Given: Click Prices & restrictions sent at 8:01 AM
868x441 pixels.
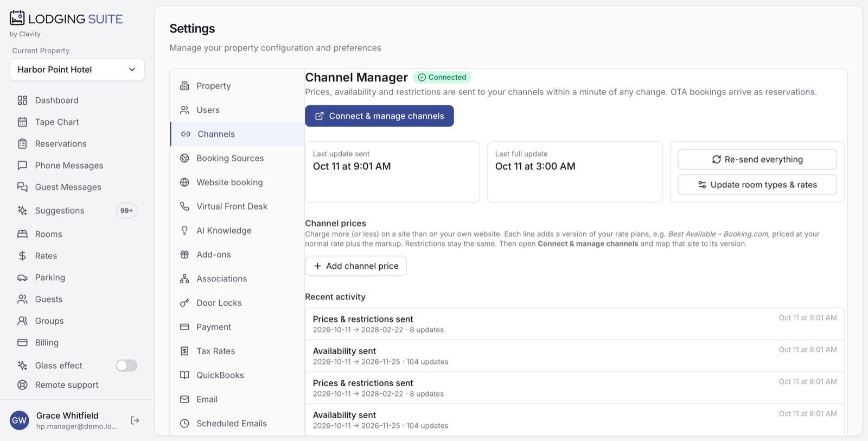Looking at the screenshot, I should (575, 388).
